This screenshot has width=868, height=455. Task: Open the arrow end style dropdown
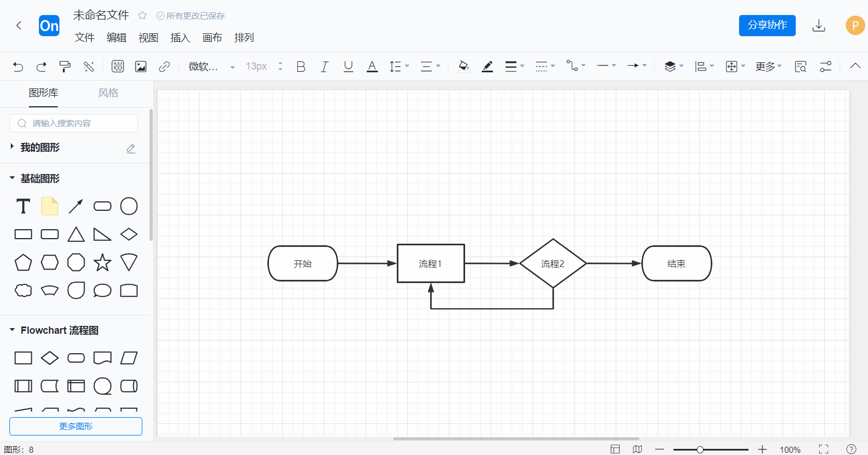pos(637,66)
